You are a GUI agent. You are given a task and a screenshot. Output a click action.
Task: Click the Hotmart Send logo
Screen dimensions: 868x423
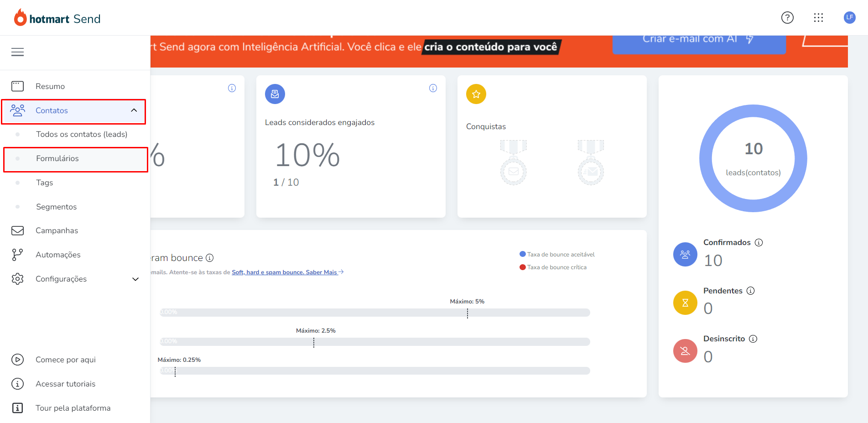tap(57, 18)
